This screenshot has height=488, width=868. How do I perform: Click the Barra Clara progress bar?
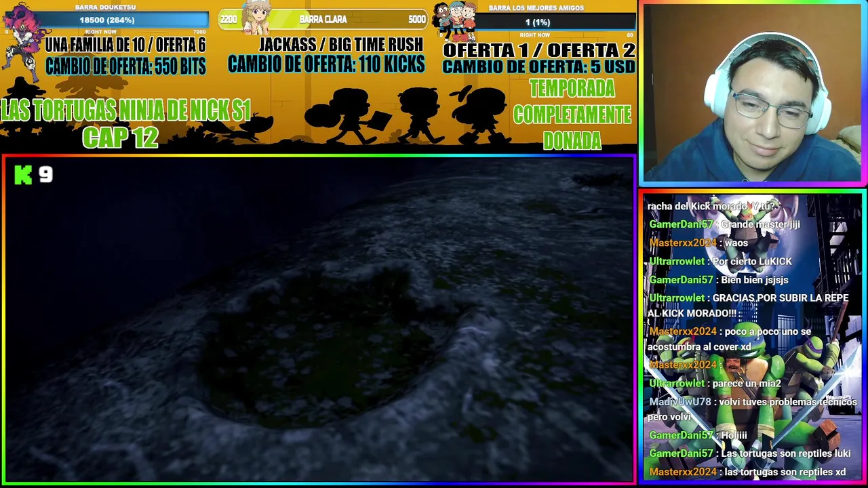(x=323, y=19)
